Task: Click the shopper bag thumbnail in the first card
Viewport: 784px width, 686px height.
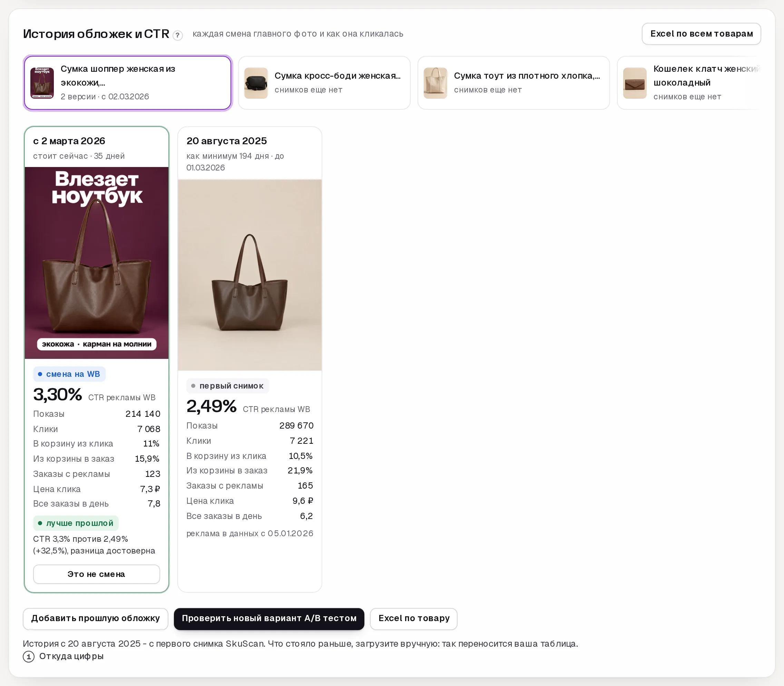Action: coord(42,83)
